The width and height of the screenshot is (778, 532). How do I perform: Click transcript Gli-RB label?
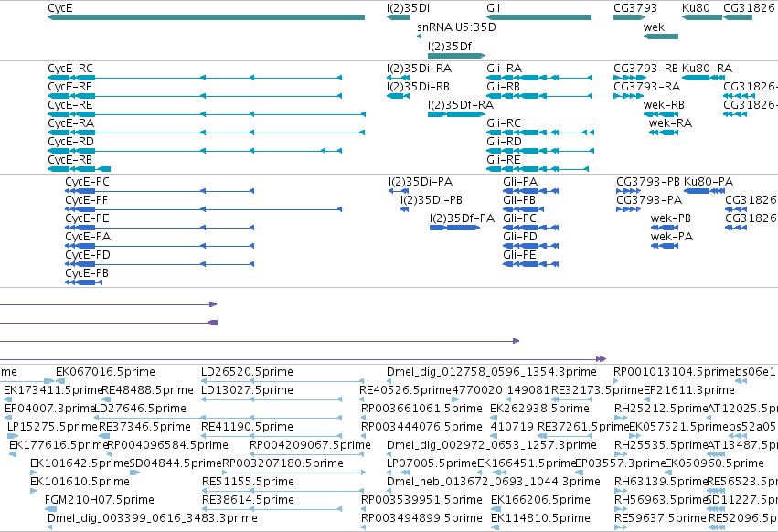point(503,87)
